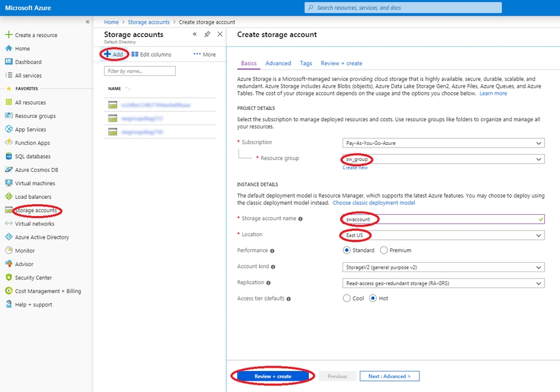Expand the Subscription dropdown
This screenshot has width=560, height=392.
[x=443, y=143]
